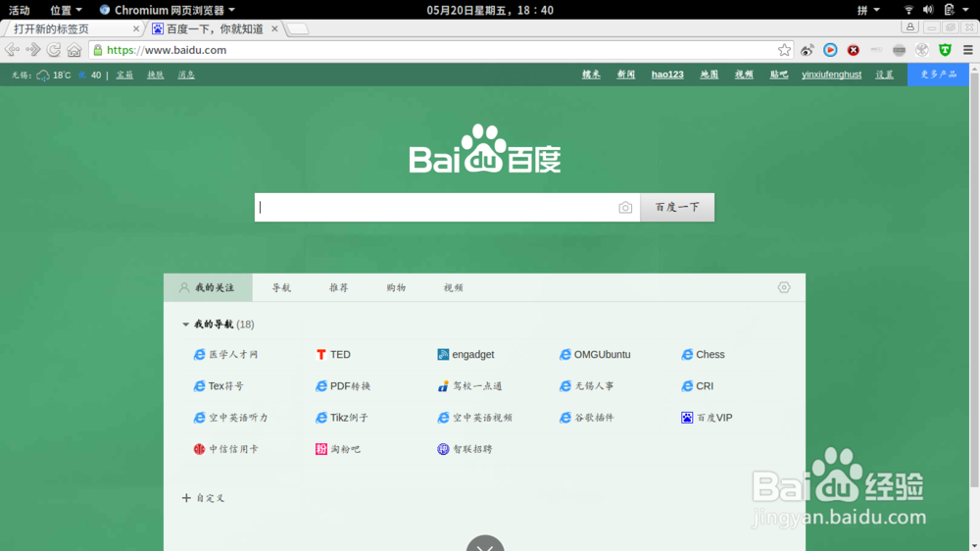Viewport: 980px width, 551px height.
Task: Click the 百度一下 search button
Action: pos(677,207)
